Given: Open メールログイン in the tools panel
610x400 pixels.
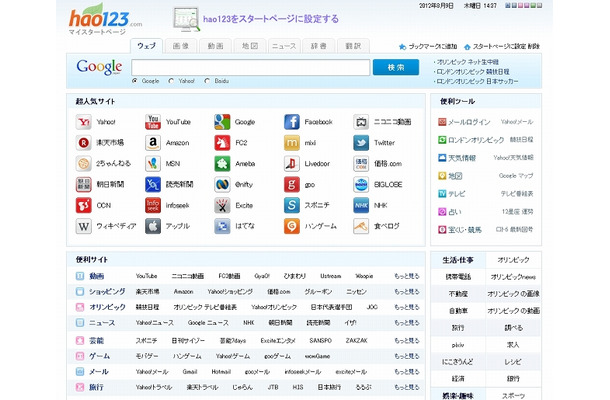Looking at the screenshot, I should (469, 122).
